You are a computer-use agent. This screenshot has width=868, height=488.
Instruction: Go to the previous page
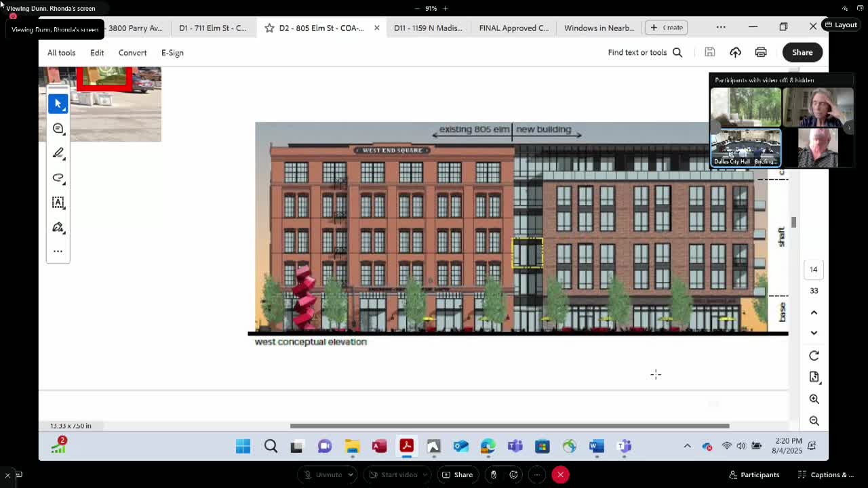tap(814, 312)
